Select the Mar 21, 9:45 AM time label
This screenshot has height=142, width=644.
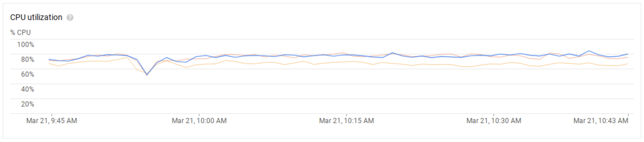(x=52, y=121)
